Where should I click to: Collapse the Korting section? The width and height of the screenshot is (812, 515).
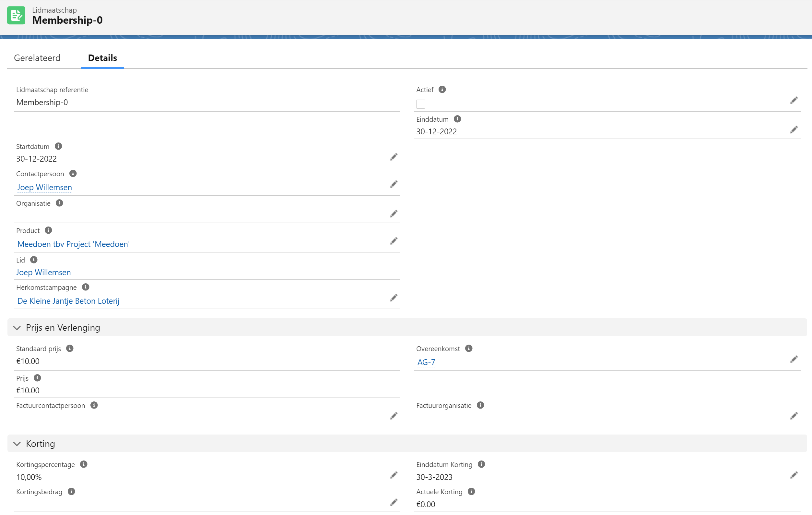(x=17, y=444)
